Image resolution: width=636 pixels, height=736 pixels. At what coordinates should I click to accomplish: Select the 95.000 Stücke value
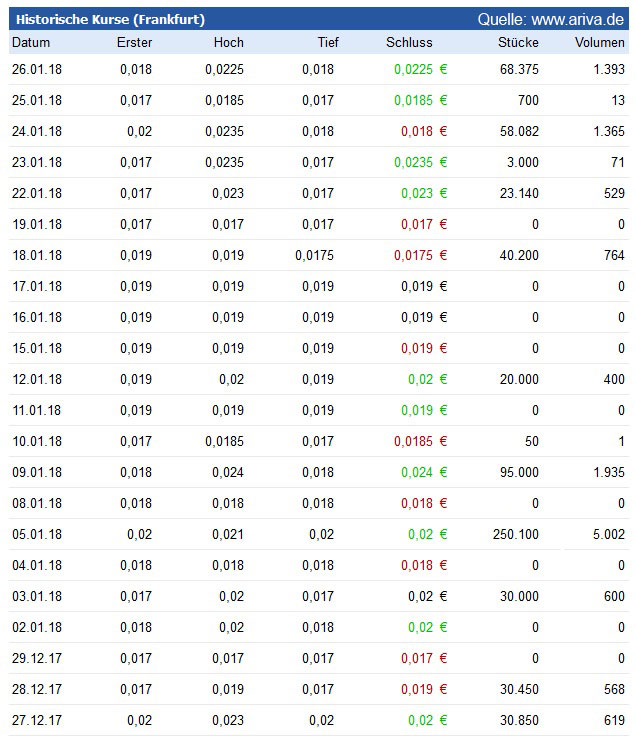click(519, 473)
